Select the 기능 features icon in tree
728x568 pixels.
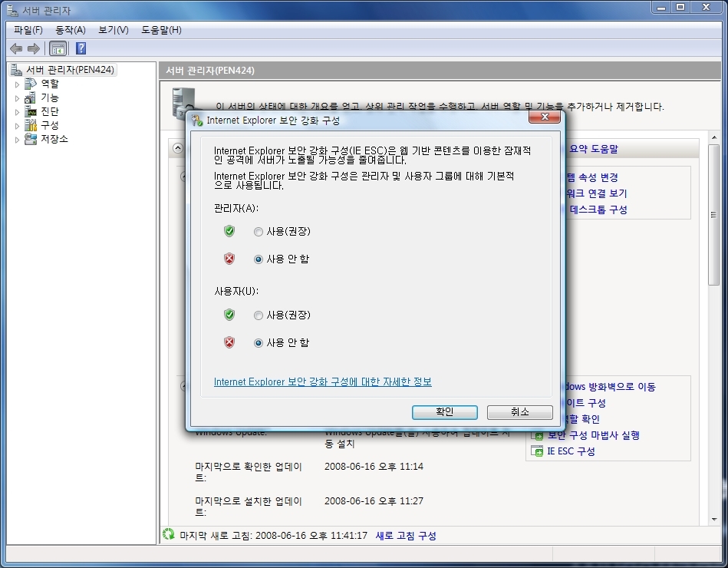coord(30,97)
